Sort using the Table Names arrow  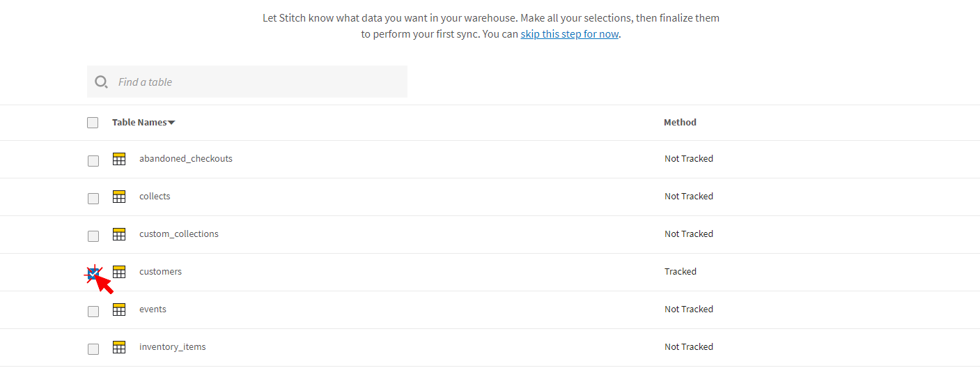[172, 123]
